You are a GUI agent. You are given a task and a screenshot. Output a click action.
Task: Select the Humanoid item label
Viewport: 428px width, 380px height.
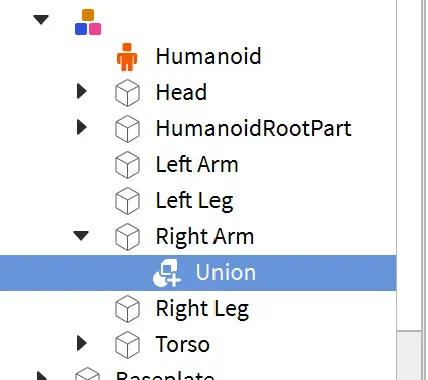coord(209,56)
